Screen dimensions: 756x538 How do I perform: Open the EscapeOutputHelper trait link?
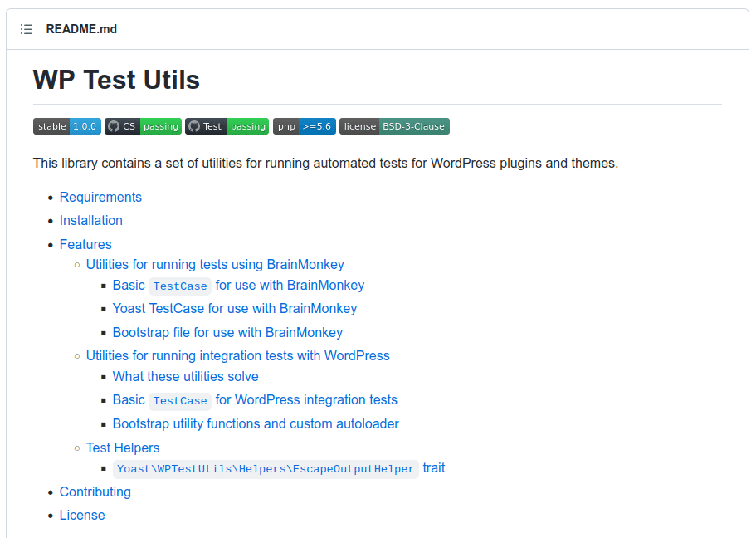[265, 469]
